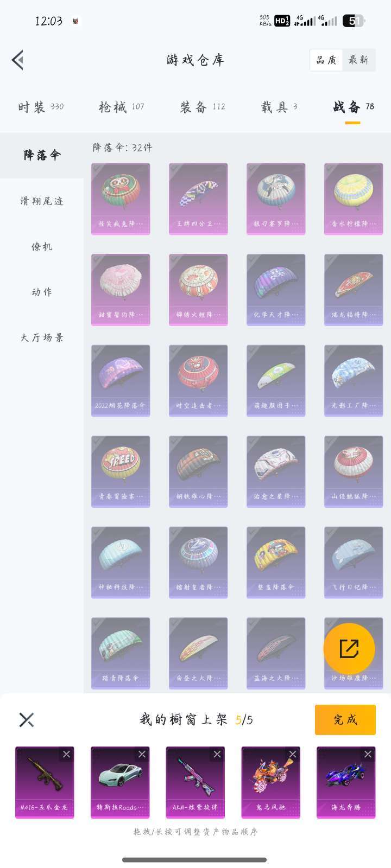Tap the orange share floating button
The width and height of the screenshot is (391, 868).
point(349,649)
